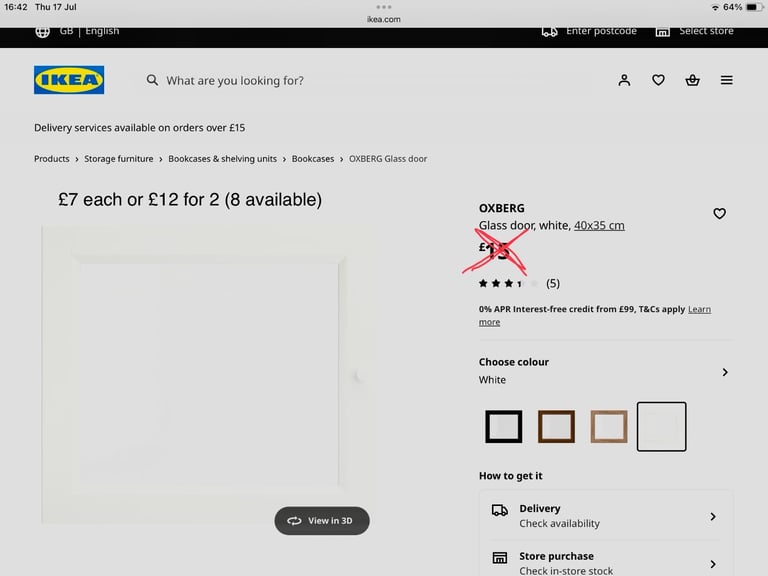Viewport: 768px width, 576px height.
Task: Go to Bookcases & shelving units breadcrumb
Action: 222,159
